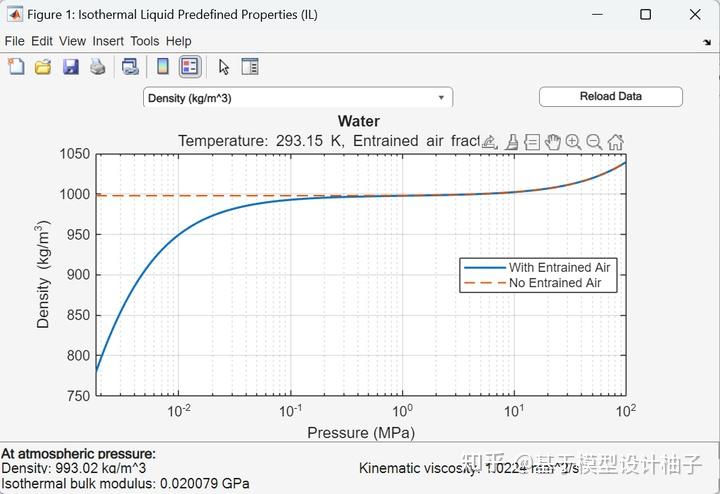Click the MATLAB logo in title bar

15,14
